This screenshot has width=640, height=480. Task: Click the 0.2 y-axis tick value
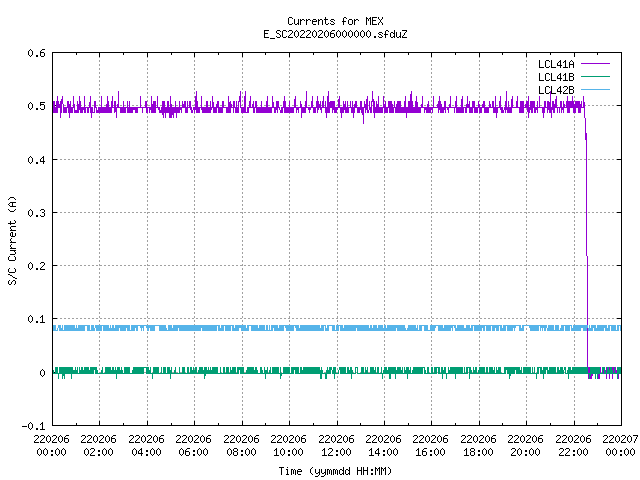(36, 266)
